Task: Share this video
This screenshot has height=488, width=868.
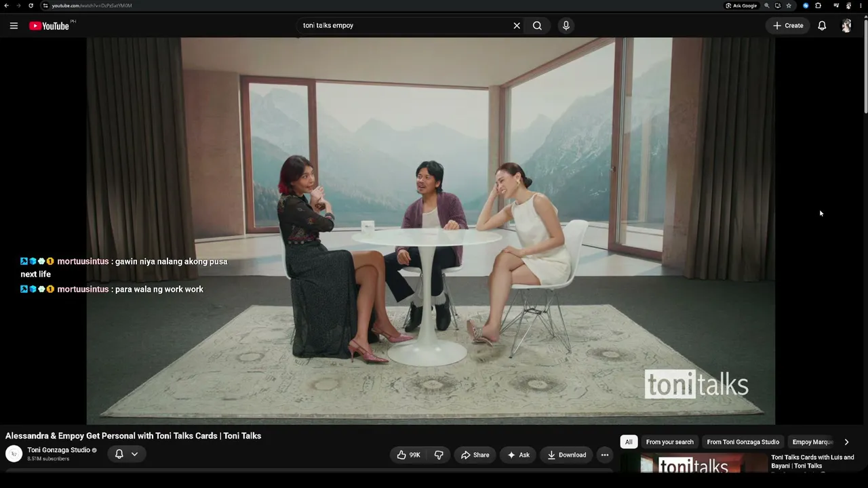Action: pos(475,455)
